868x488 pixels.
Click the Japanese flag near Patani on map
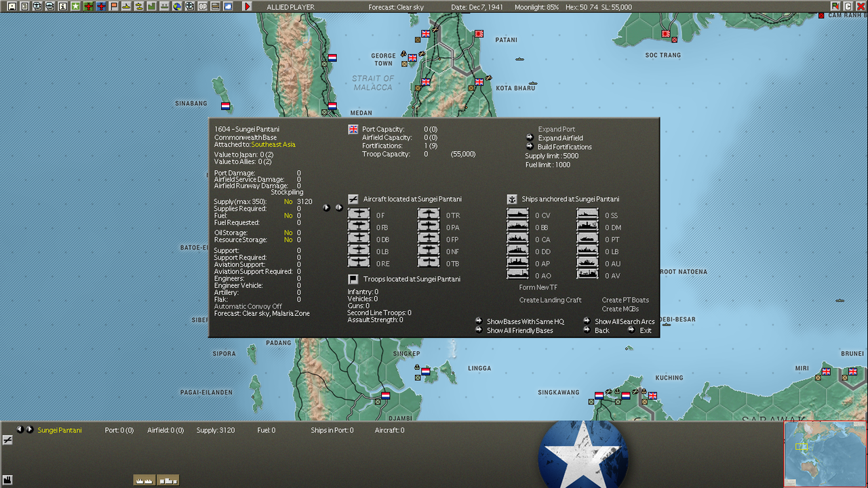click(479, 33)
